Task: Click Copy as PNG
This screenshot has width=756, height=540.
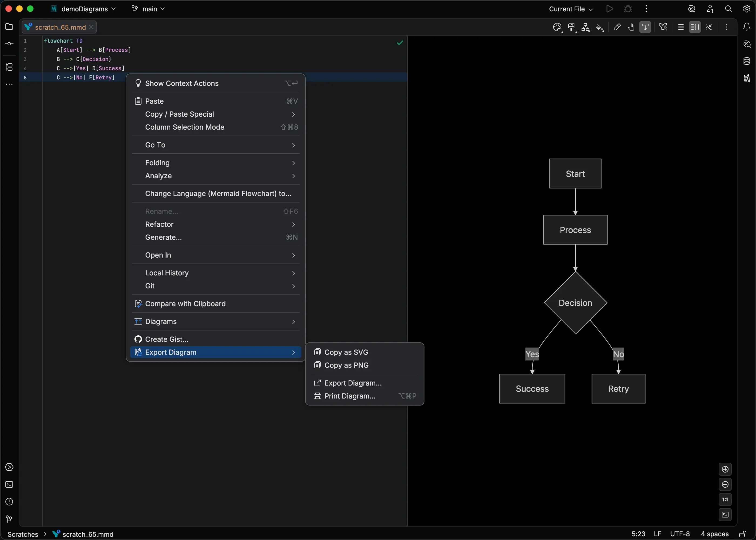Action: coord(365,365)
